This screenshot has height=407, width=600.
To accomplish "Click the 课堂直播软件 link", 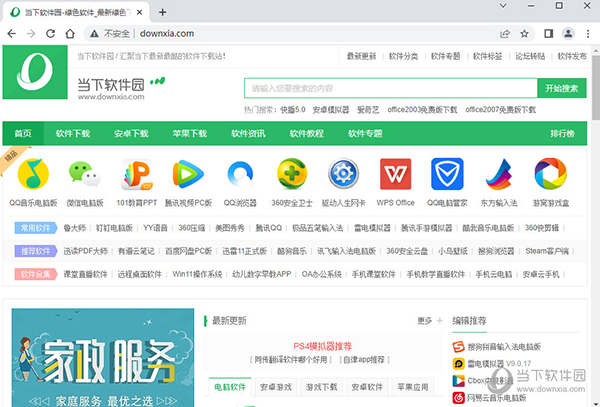I will click(x=85, y=274).
